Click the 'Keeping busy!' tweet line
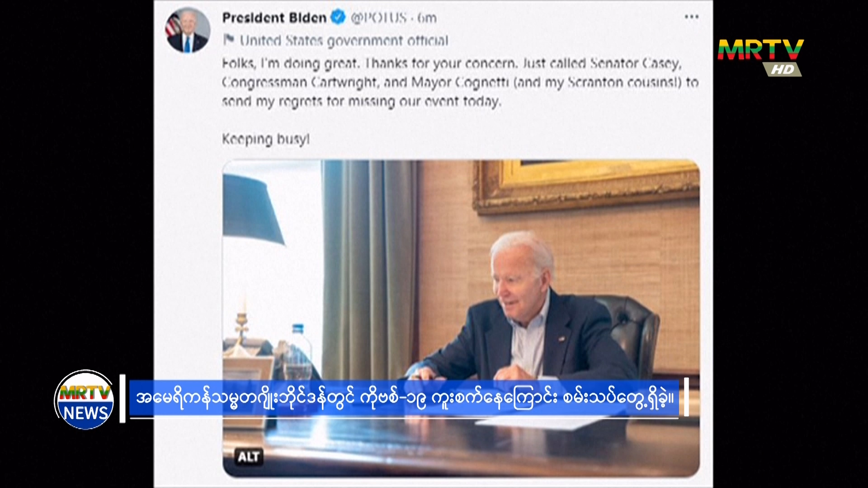This screenshot has width=868, height=488. click(x=266, y=139)
